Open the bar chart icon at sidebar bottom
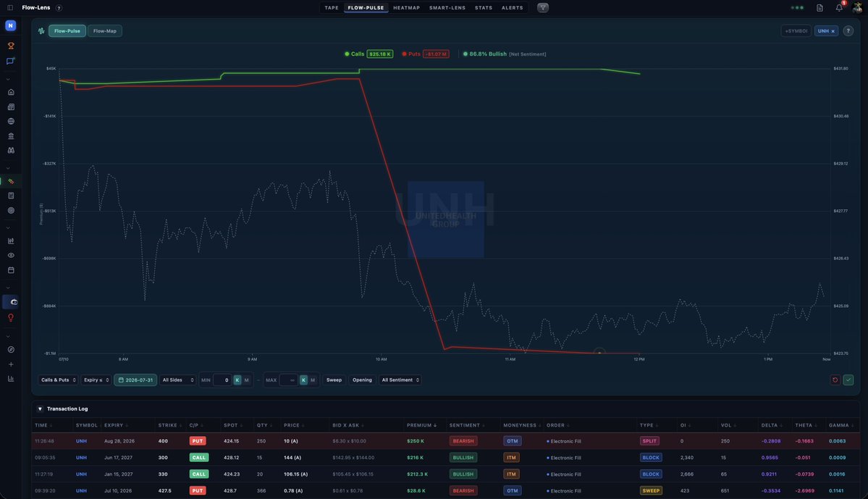The width and height of the screenshot is (868, 499). (x=11, y=379)
